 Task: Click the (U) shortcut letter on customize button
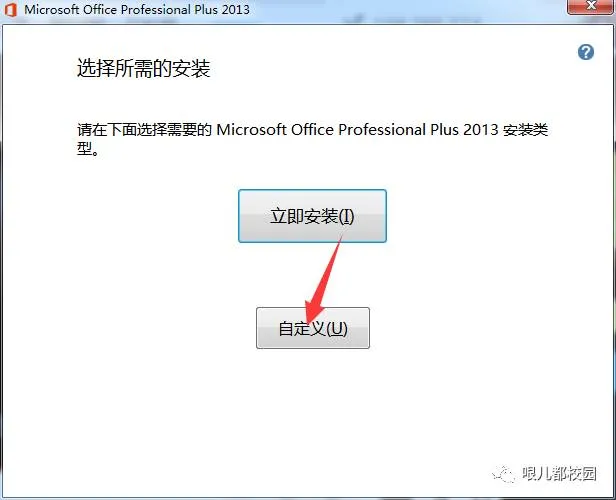[337, 329]
